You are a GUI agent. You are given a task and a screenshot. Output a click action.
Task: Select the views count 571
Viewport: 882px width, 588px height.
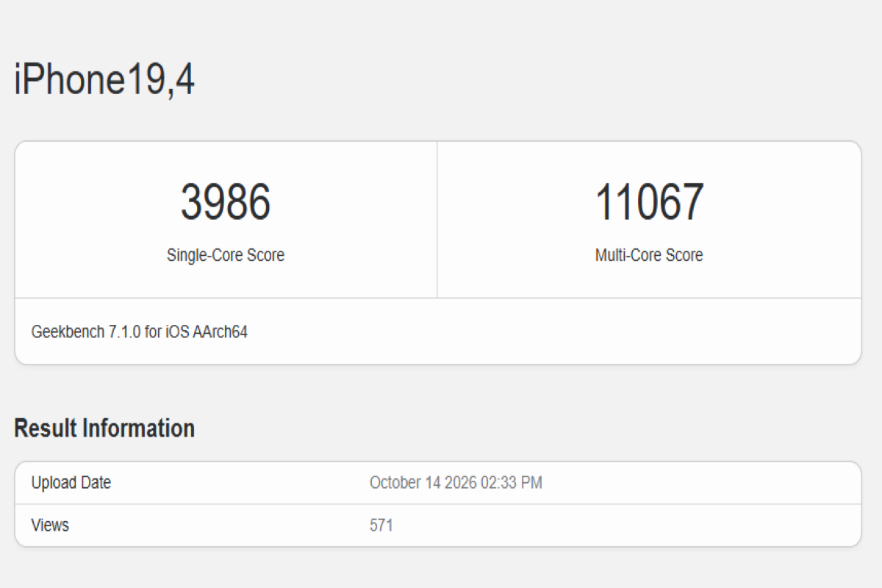(x=381, y=526)
